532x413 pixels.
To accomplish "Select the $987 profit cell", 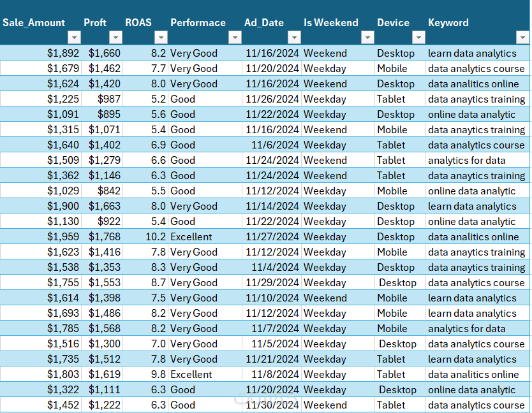I will click(x=102, y=99).
